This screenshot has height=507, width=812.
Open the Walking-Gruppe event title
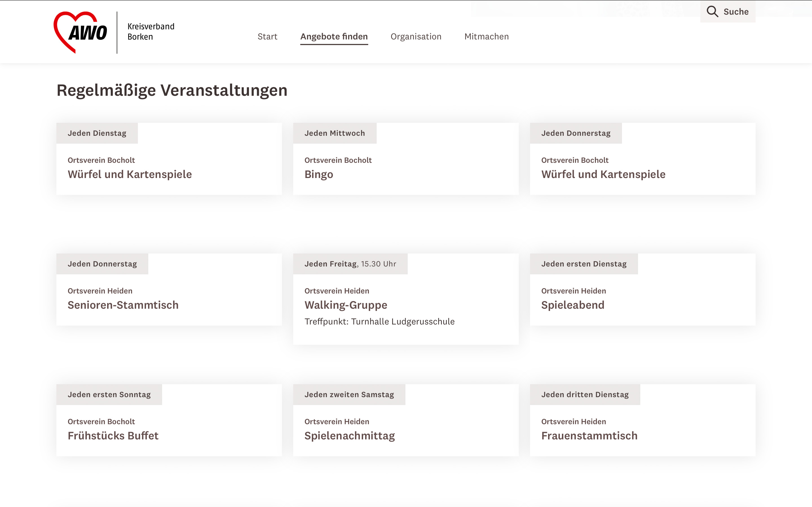[346, 305]
